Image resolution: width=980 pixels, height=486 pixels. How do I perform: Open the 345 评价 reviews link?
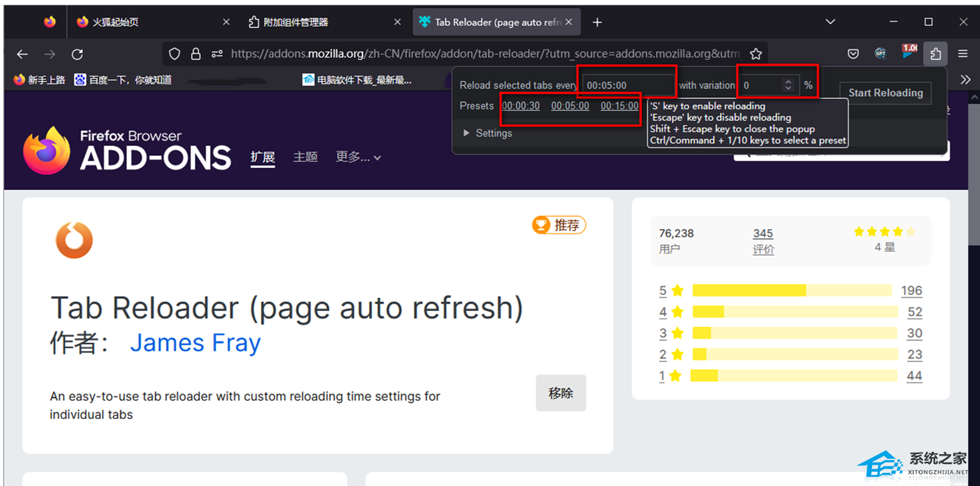[x=763, y=241]
